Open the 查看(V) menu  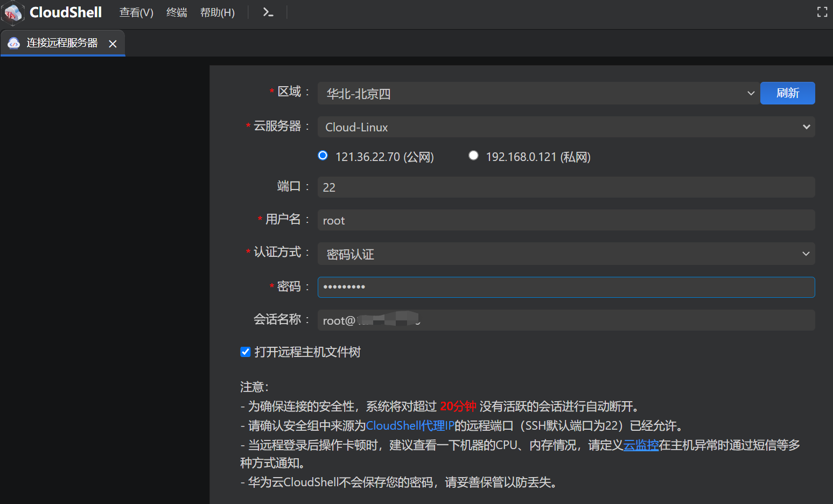click(136, 12)
